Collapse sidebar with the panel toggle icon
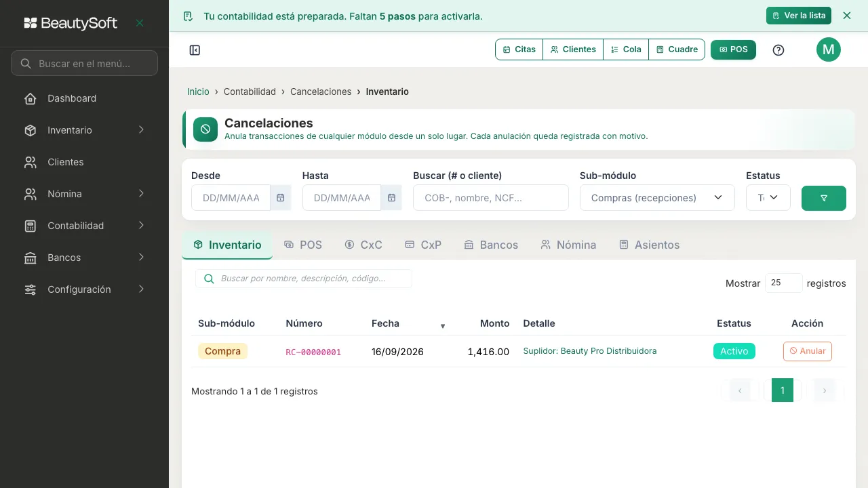This screenshot has width=868, height=488. point(195,50)
